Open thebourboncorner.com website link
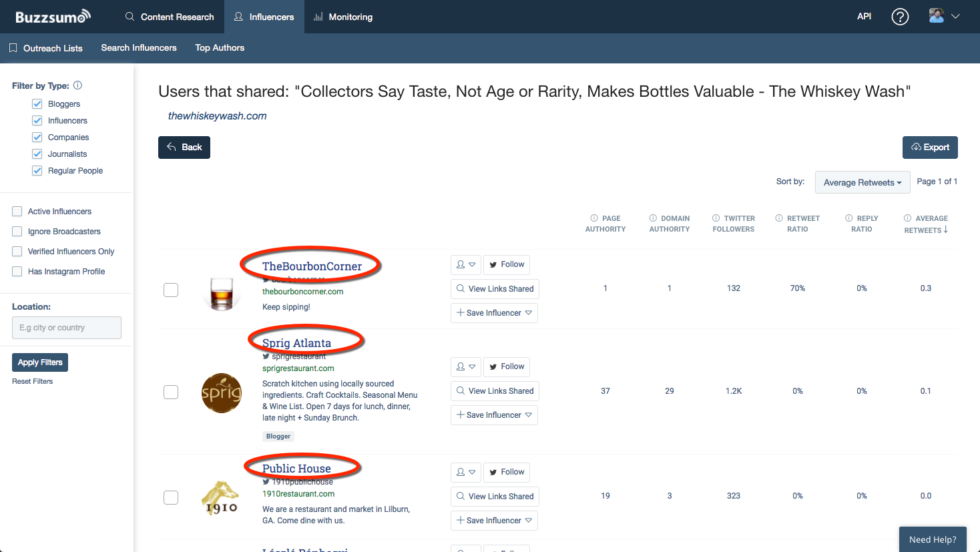The width and height of the screenshot is (980, 552). [303, 292]
